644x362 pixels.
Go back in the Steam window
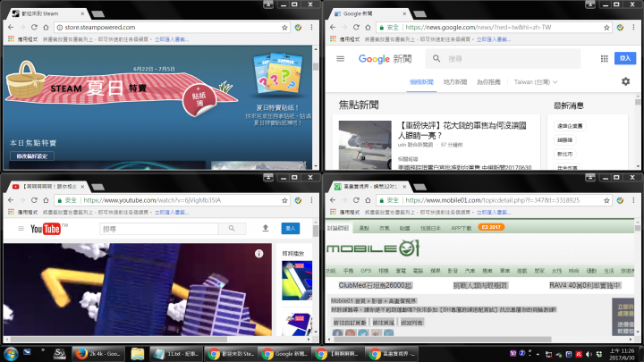tap(11, 27)
